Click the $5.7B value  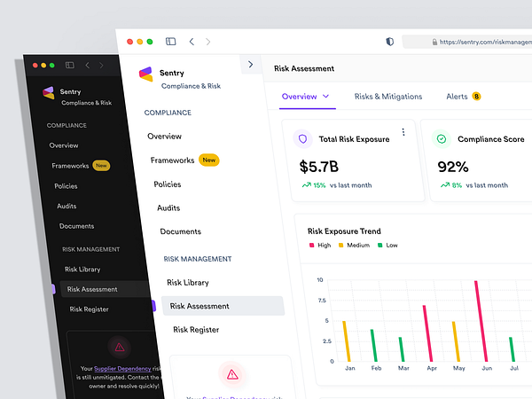coord(319,167)
